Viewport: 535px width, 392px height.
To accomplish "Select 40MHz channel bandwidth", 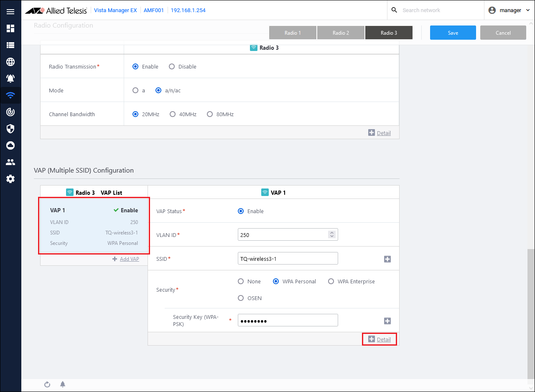I will [173, 114].
